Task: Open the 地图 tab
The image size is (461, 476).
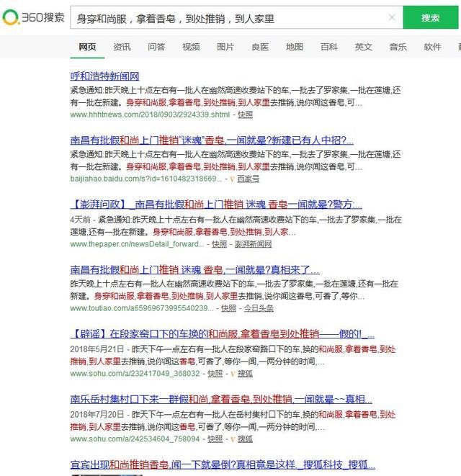Action: click(x=295, y=47)
